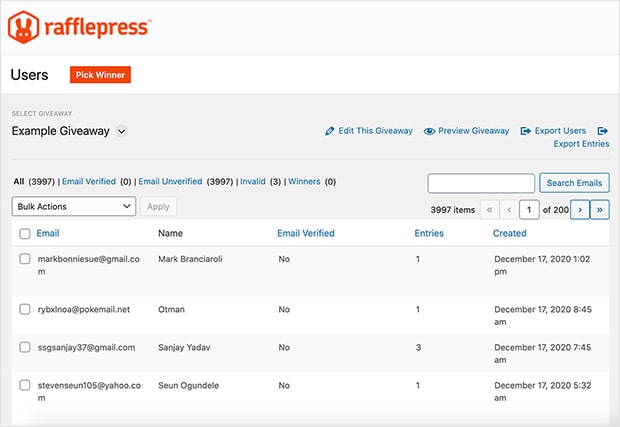
Task: Click the name Seun Ogundele
Action: coord(188,385)
